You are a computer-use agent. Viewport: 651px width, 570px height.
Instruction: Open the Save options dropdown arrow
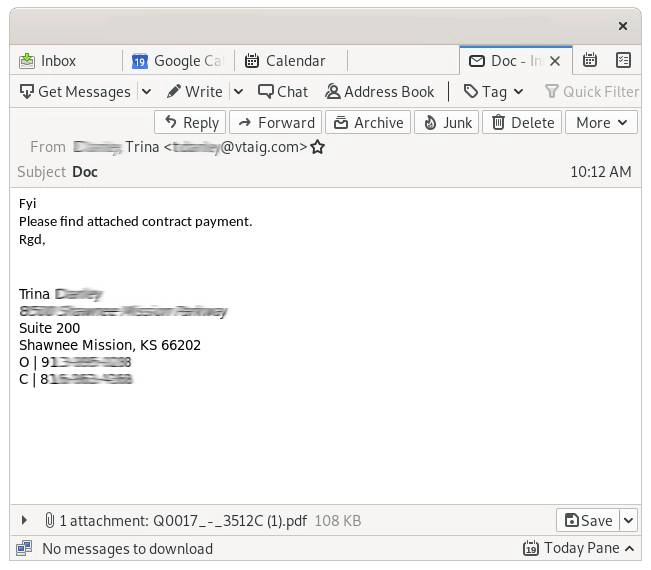pyautogui.click(x=629, y=520)
